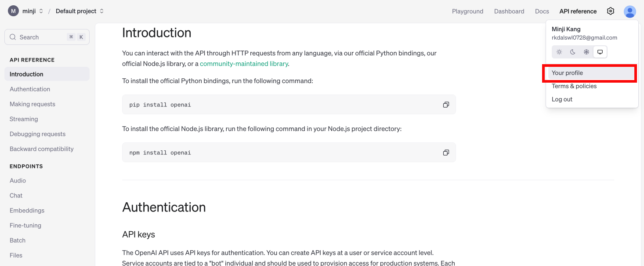Image resolution: width=644 pixels, height=266 pixels.
Task: Go to the Playground page
Action: tap(467, 11)
